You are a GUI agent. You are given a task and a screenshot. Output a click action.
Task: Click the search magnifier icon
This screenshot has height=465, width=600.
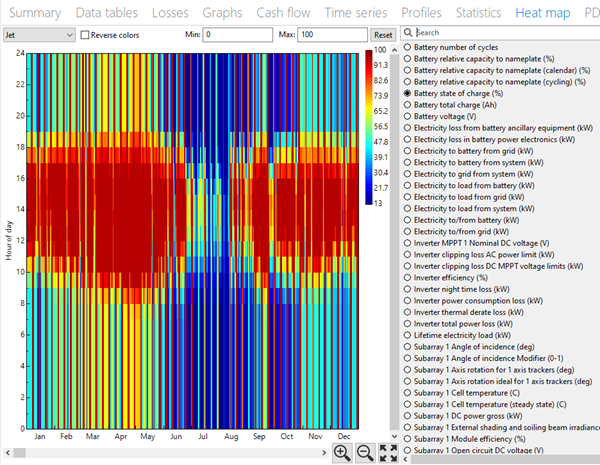tap(408, 33)
